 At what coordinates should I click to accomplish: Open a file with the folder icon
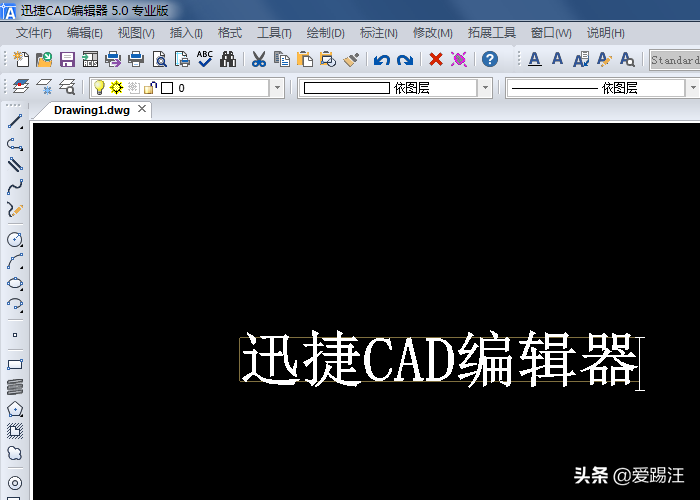tap(44, 59)
